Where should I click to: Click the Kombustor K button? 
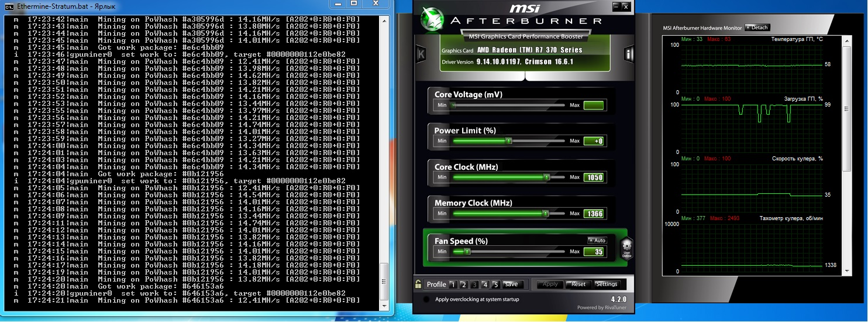tap(421, 54)
